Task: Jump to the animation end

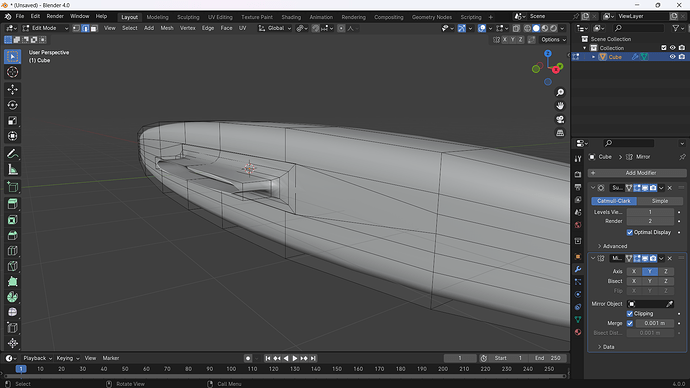Action: 313,359
